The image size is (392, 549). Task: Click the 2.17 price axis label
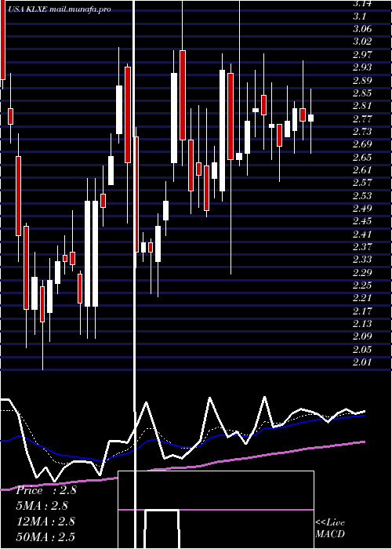tap(362, 311)
